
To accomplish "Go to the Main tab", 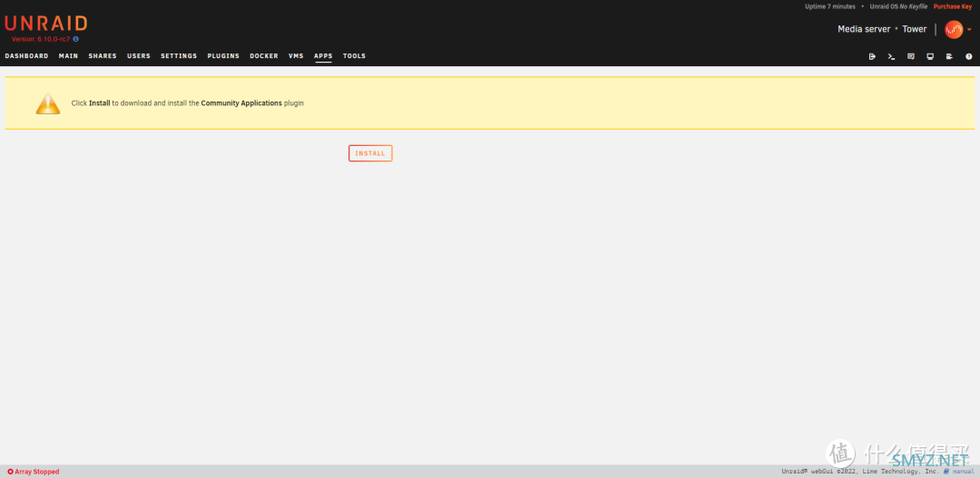I will pyautogui.click(x=68, y=56).
